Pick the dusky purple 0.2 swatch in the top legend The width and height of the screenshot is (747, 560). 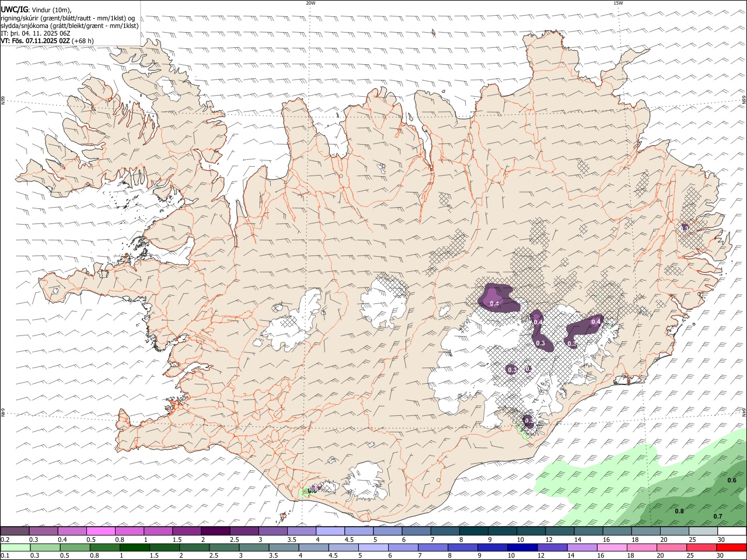tap(15, 531)
